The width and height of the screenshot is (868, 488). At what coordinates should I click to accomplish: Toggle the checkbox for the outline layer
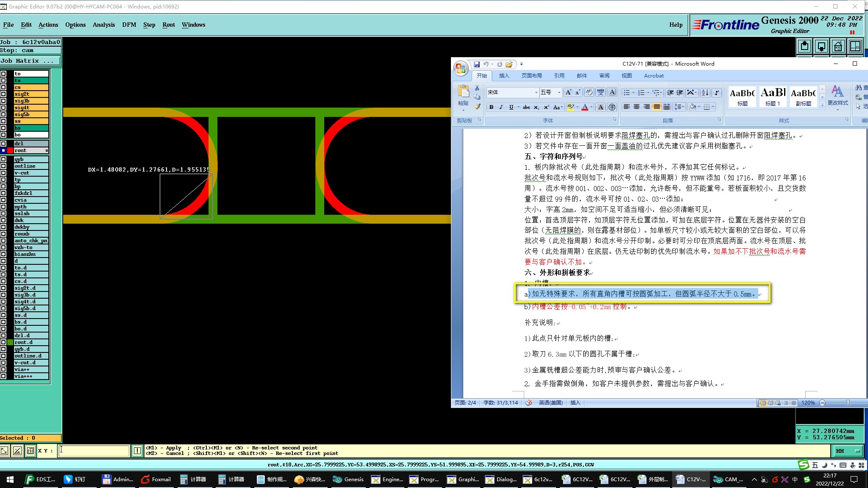(x=3, y=166)
